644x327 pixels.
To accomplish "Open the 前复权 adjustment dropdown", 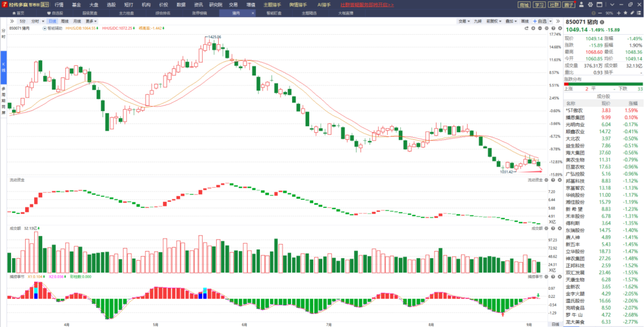I will coord(493,21).
